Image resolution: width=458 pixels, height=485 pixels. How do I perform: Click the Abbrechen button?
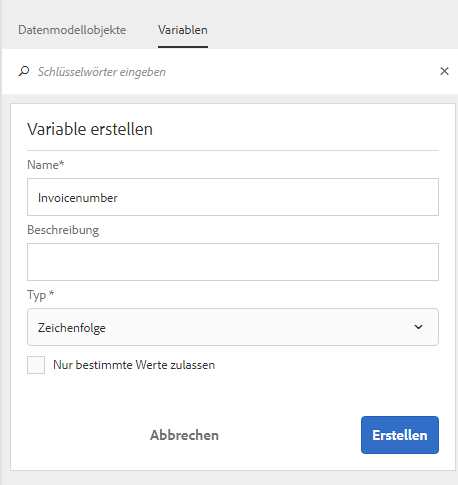[x=184, y=435]
